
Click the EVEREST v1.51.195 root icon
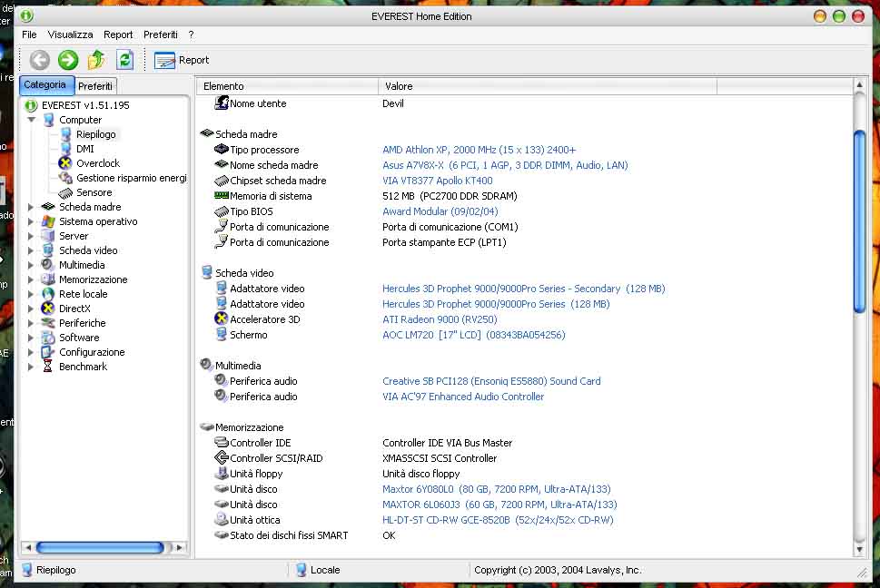(x=31, y=105)
